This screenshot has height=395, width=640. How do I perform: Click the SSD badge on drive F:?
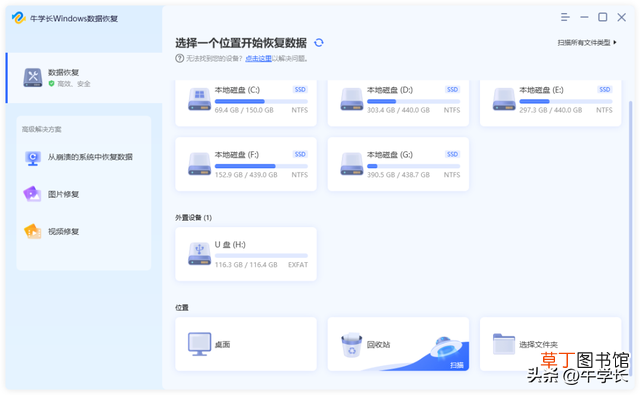click(x=300, y=154)
